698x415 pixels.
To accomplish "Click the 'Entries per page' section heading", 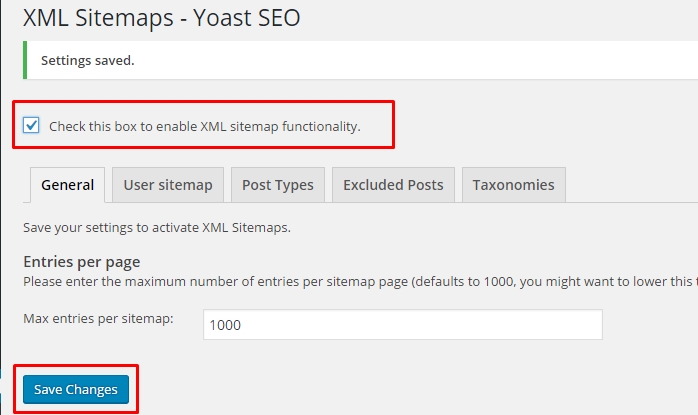I will (x=81, y=261).
